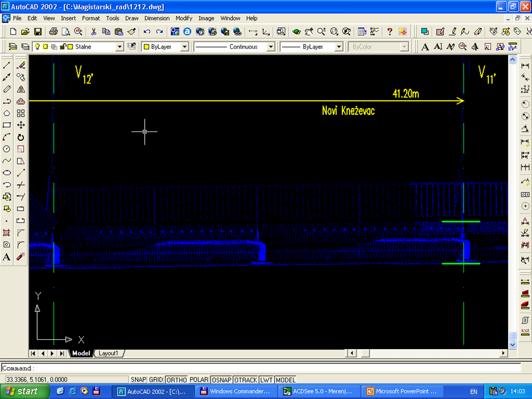
Task: Select the Line draw tool
Action: [x=7, y=65]
